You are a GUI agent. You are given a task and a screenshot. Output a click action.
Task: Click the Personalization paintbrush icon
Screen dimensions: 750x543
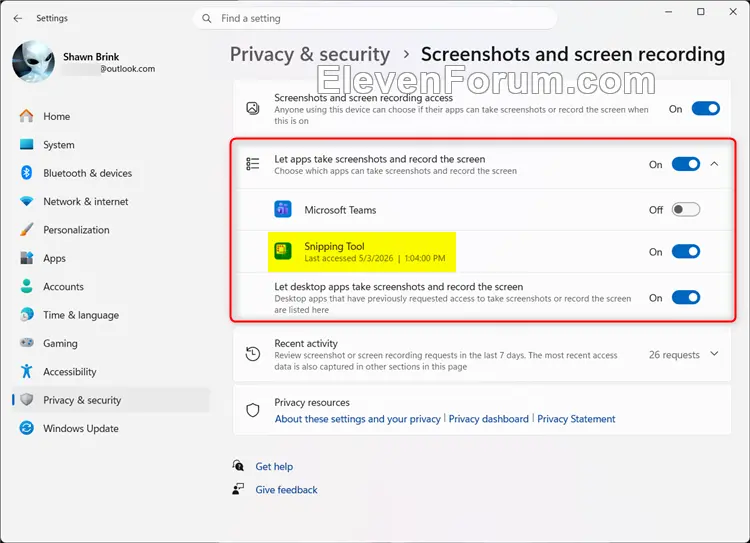click(26, 230)
